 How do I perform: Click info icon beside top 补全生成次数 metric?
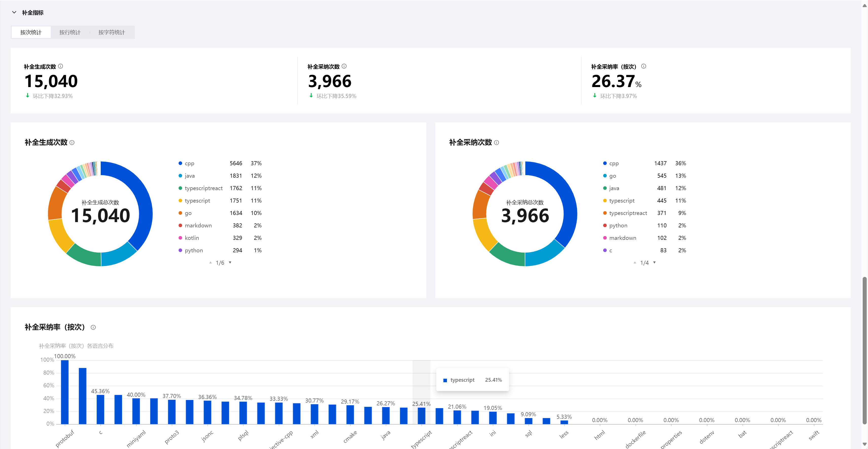[61, 66]
